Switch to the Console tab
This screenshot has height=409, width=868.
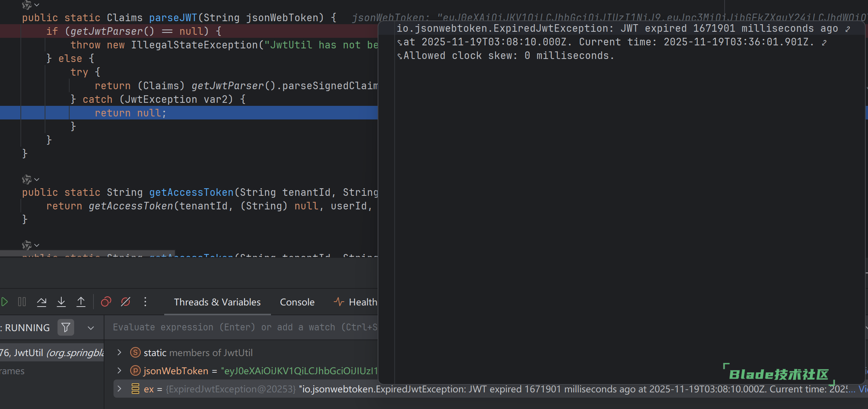[297, 302]
